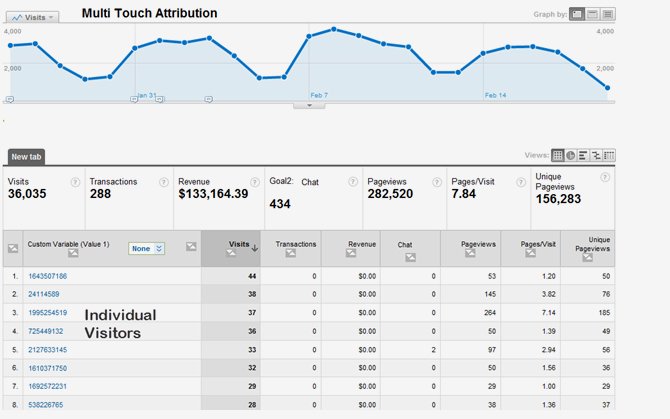Open help for Goal2 Chat metric
The width and height of the screenshot is (670, 419).
coord(353,182)
